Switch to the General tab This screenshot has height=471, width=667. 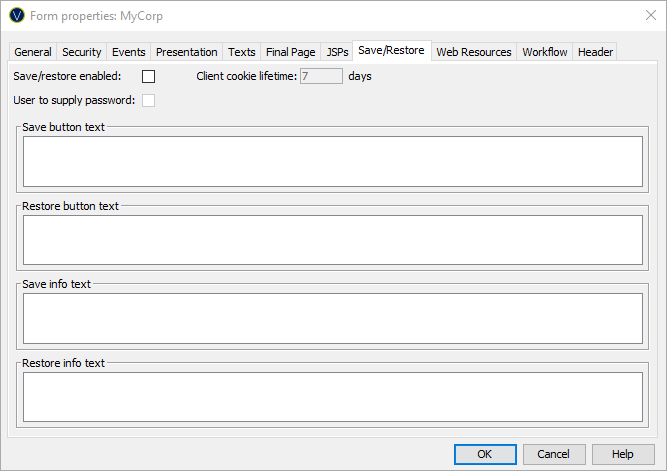point(33,52)
